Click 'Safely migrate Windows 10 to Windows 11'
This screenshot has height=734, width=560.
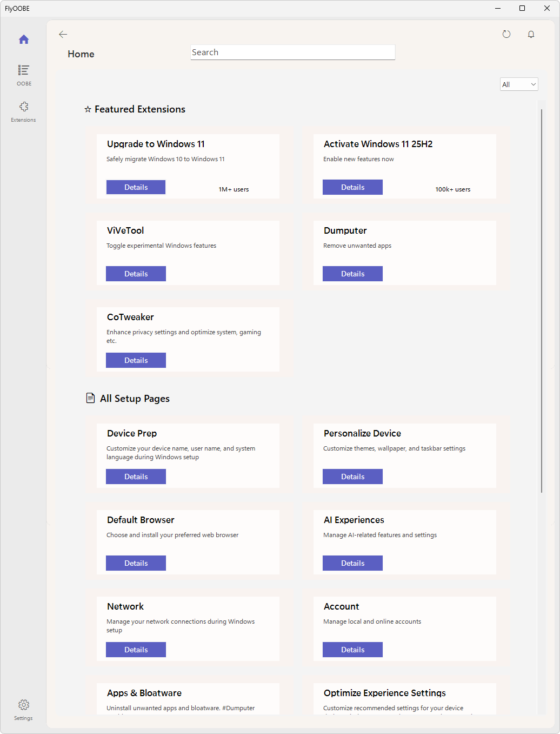pos(165,159)
